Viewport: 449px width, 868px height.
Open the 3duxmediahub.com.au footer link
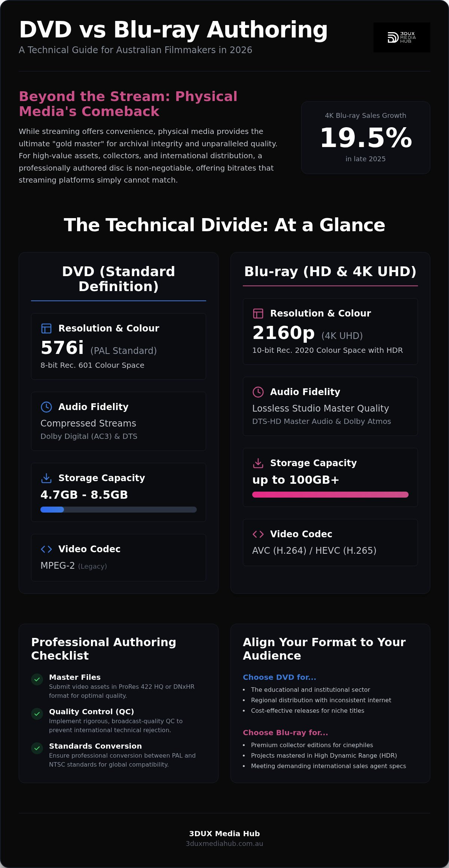click(224, 844)
